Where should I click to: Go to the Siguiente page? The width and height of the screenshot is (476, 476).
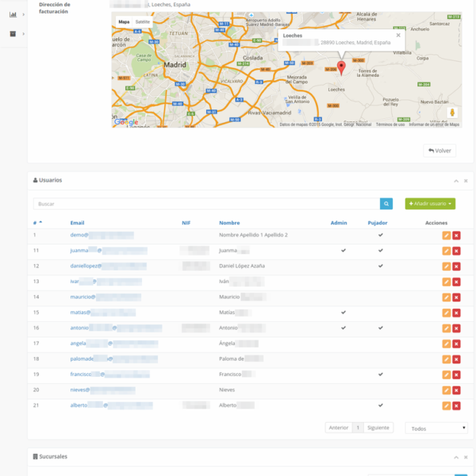(378, 428)
